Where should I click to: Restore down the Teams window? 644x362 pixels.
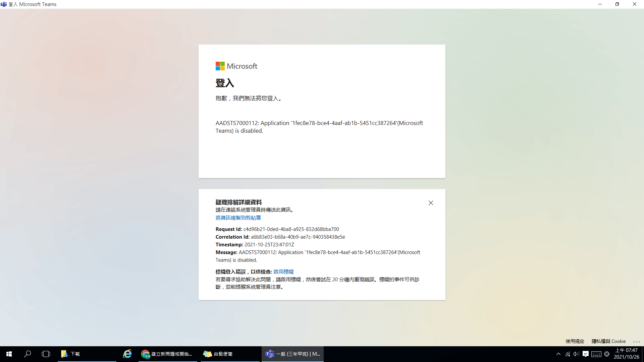tap(617, 4)
